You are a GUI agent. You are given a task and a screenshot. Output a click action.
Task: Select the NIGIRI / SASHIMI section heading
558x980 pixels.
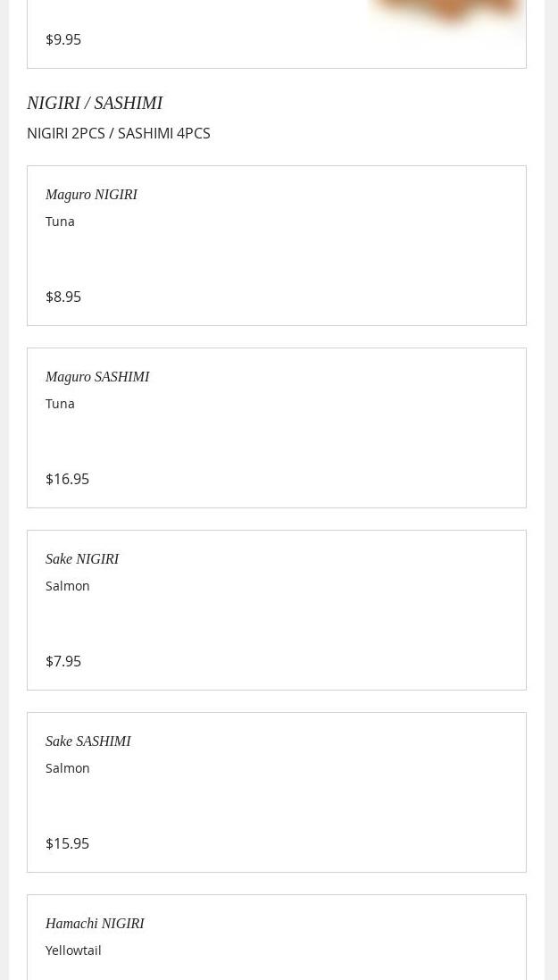tap(95, 103)
